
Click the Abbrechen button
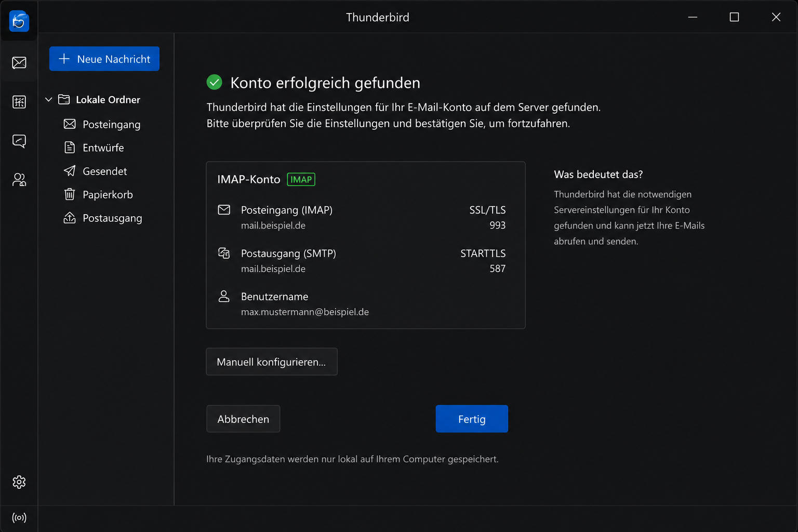point(243,419)
